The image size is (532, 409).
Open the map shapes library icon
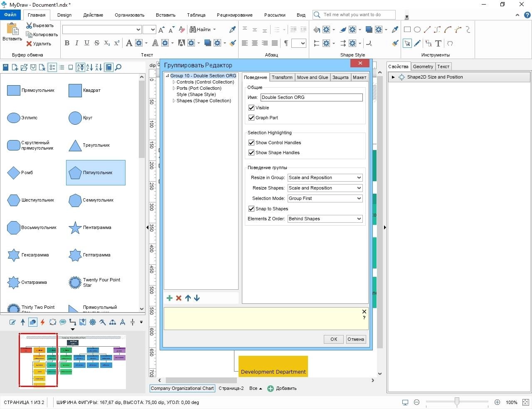[x=82, y=322]
